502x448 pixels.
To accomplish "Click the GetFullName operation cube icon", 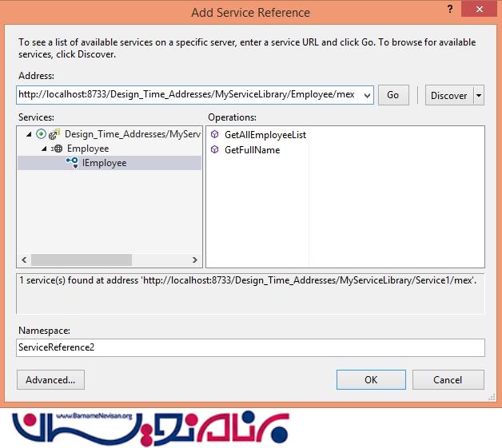I will [x=214, y=149].
